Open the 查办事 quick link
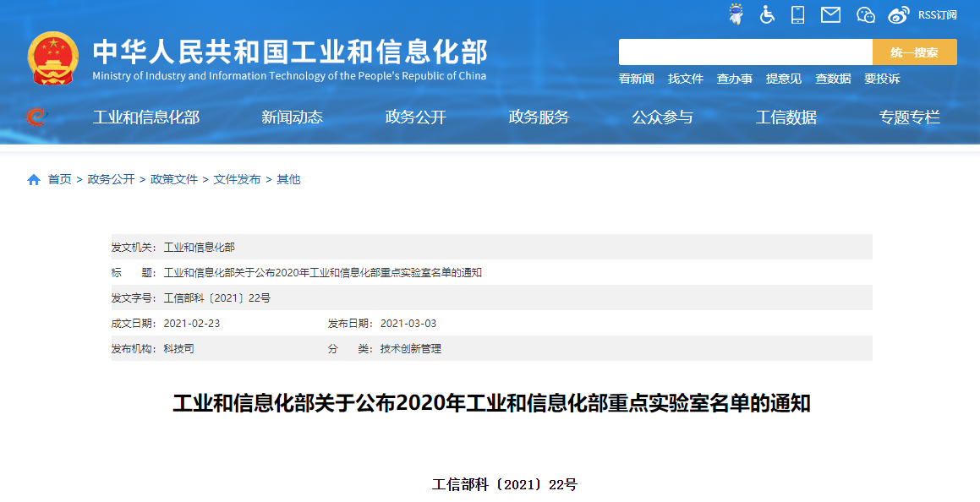Screen dimensions: 980x502 point(735,79)
